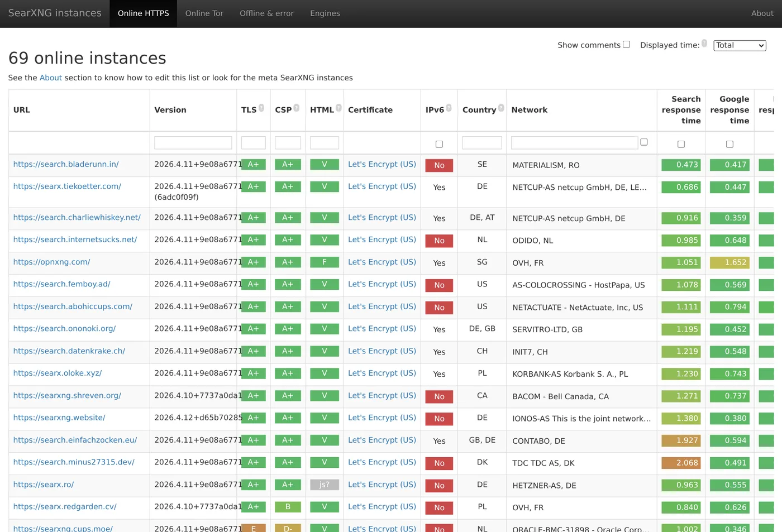The height and width of the screenshot is (532, 782).
Task: Tick the IPv6 filter checkbox
Action: [x=439, y=144]
